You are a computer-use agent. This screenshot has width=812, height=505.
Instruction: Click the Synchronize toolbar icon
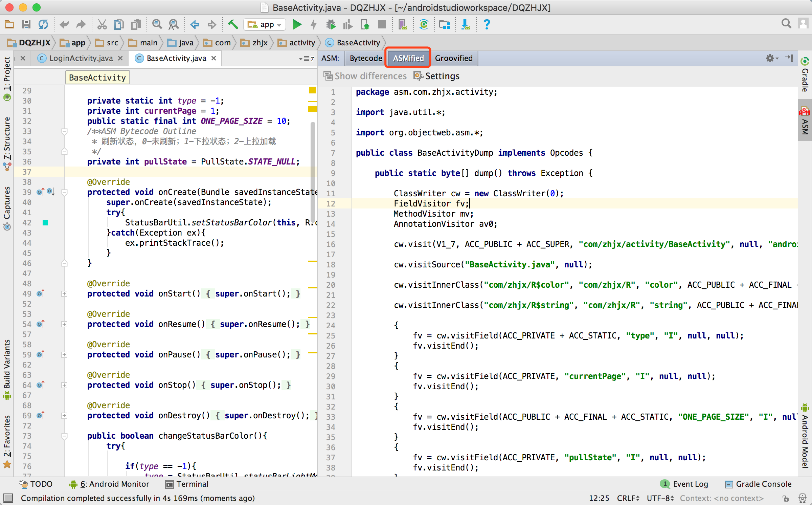[43, 24]
